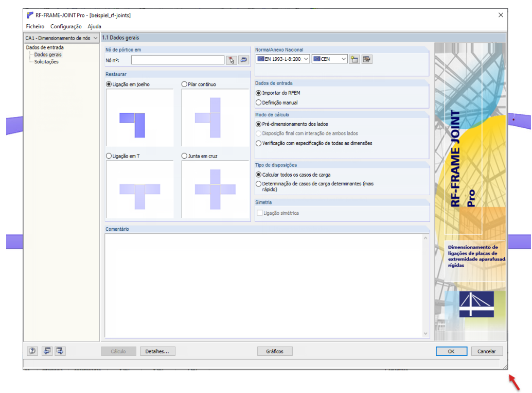Click inside the Comentário text area
The width and height of the screenshot is (532, 393).
pyautogui.click(x=263, y=285)
